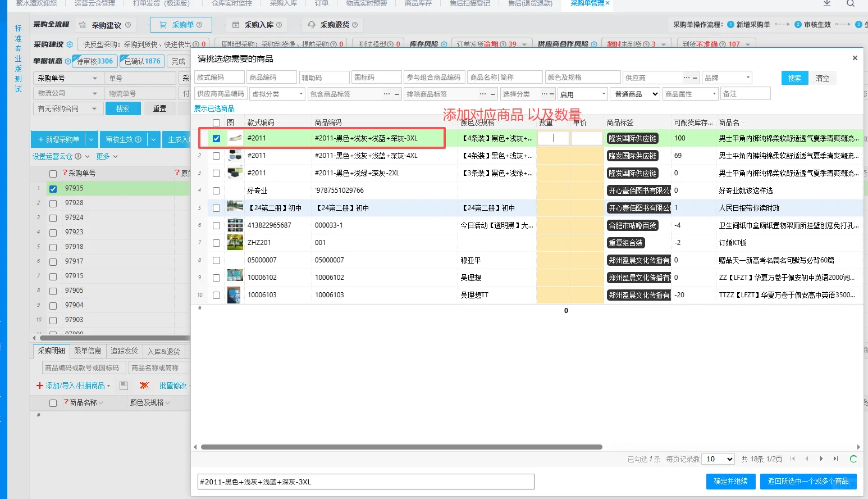Click the 展示已选商品 link
This screenshot has width=868, height=499.
click(x=214, y=108)
